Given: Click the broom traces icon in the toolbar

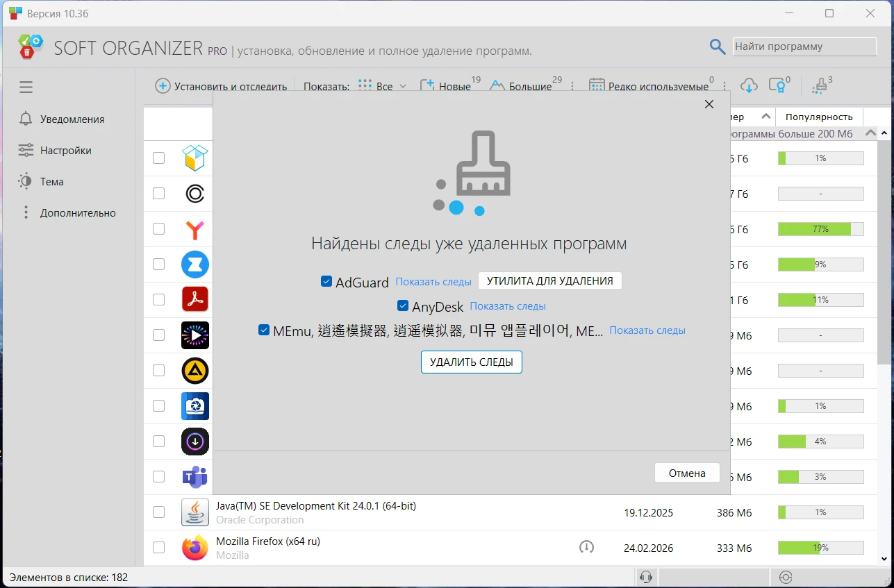Looking at the screenshot, I should coord(820,85).
